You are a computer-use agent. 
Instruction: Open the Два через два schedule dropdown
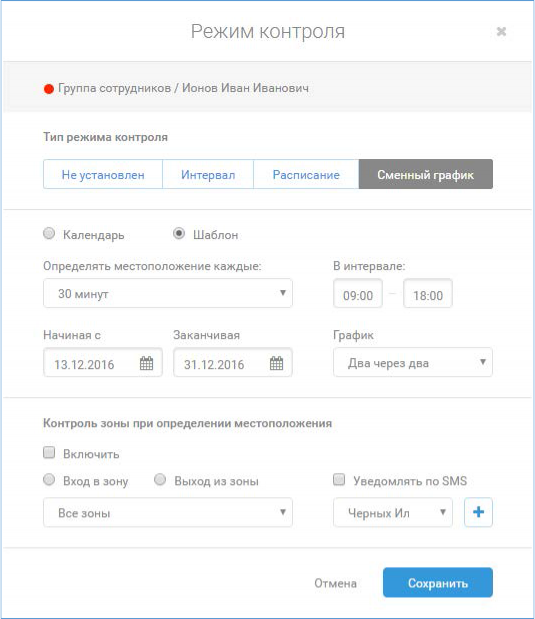(413, 362)
